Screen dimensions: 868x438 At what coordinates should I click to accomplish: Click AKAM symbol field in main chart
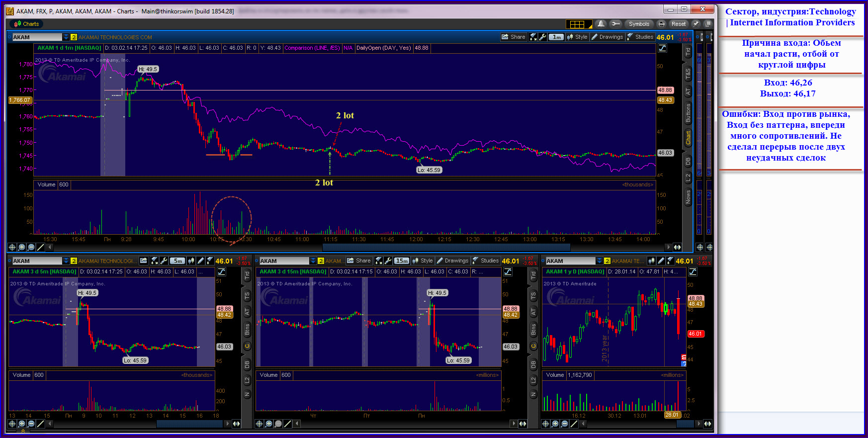point(37,37)
